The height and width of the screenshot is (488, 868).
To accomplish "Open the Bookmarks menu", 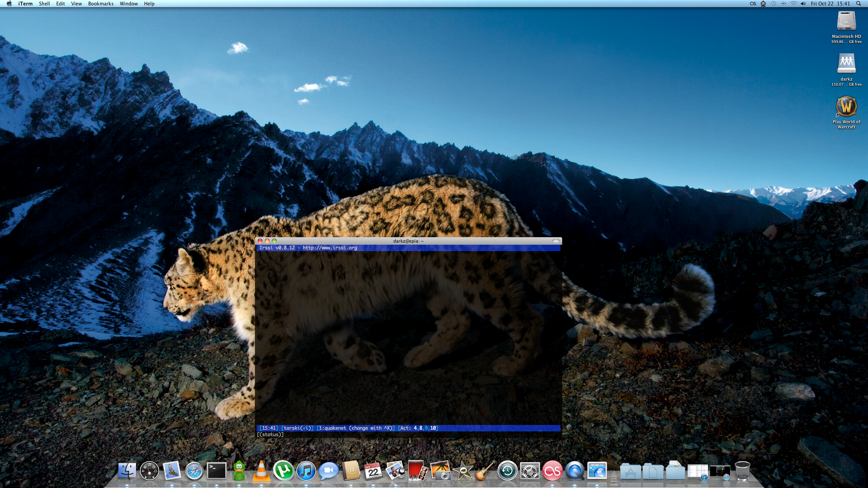I will click(101, 4).
